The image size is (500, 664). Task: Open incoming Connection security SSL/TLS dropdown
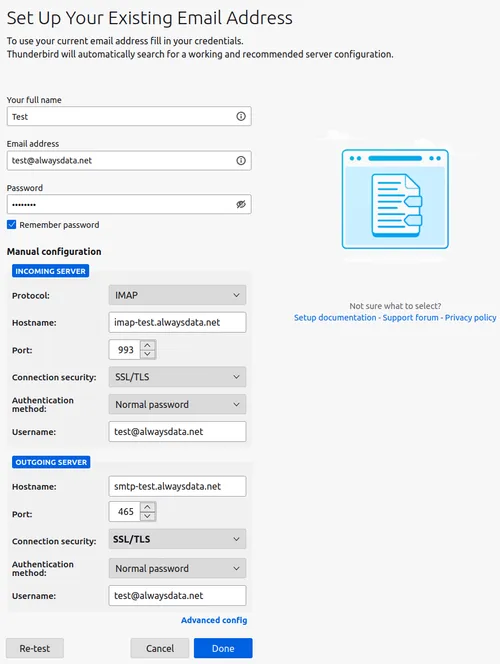point(177,377)
